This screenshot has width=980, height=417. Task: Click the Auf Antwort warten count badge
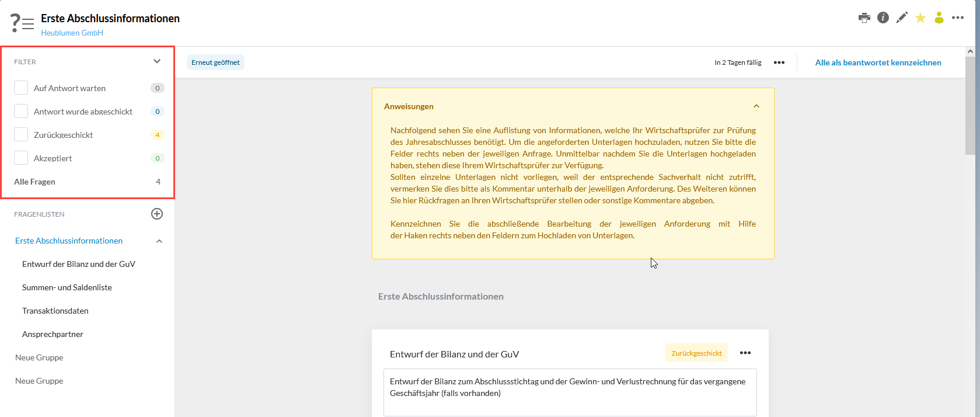point(157,88)
